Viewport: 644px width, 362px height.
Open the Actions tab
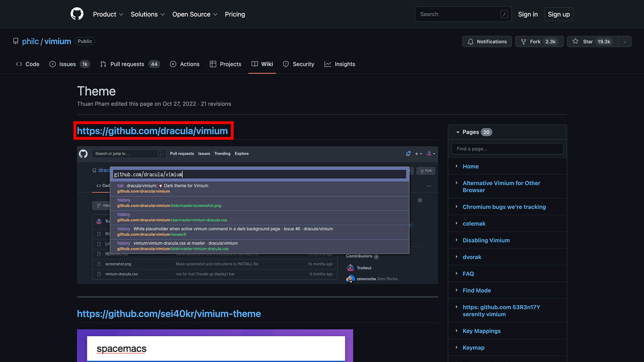(x=185, y=64)
